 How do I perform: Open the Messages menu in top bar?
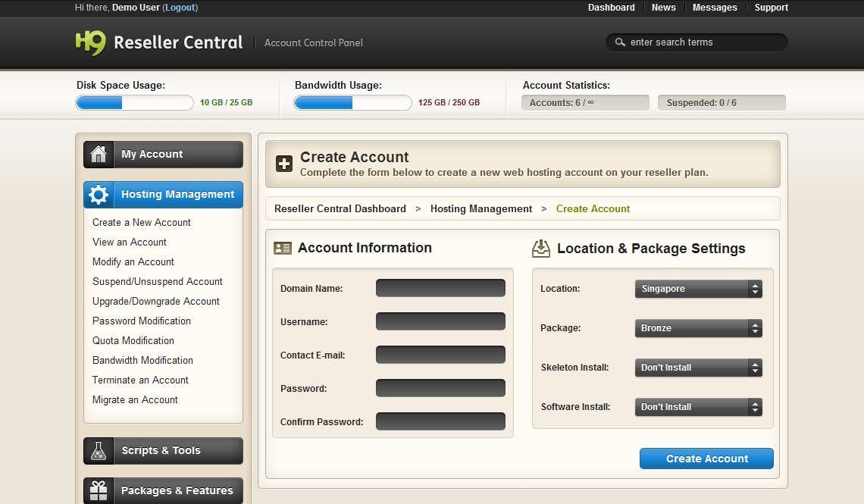[715, 8]
